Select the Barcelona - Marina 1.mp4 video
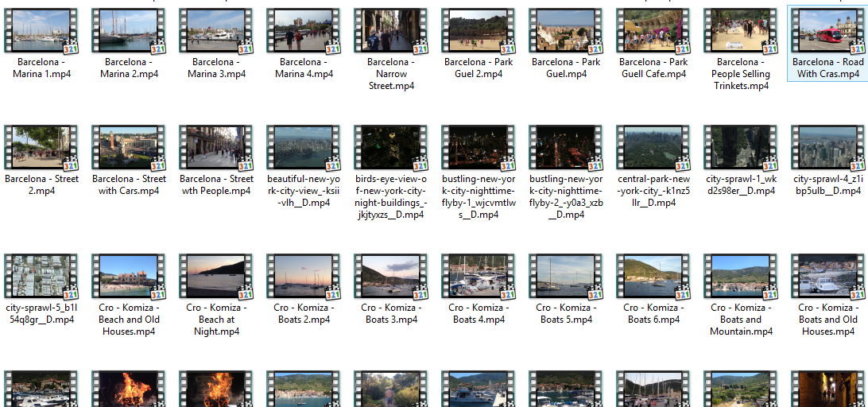Viewport: 868px width, 407px height. pyautogui.click(x=41, y=32)
